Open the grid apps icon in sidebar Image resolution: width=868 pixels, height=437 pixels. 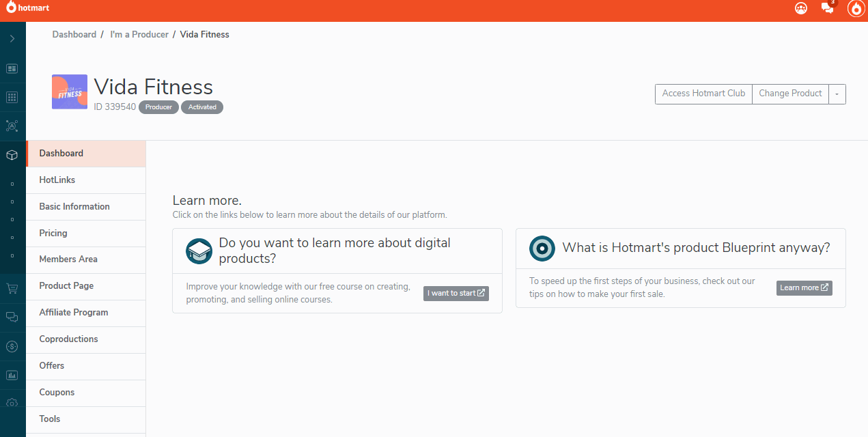(x=12, y=98)
